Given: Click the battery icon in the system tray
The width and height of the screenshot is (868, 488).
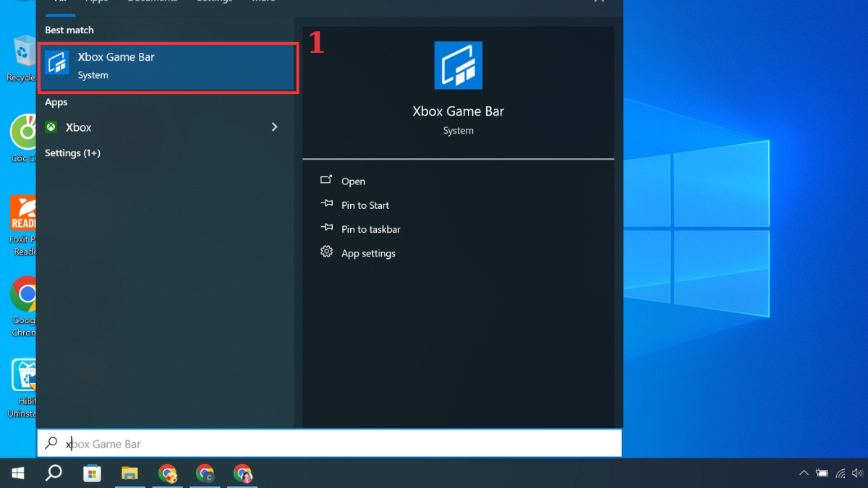Looking at the screenshot, I should [822, 474].
